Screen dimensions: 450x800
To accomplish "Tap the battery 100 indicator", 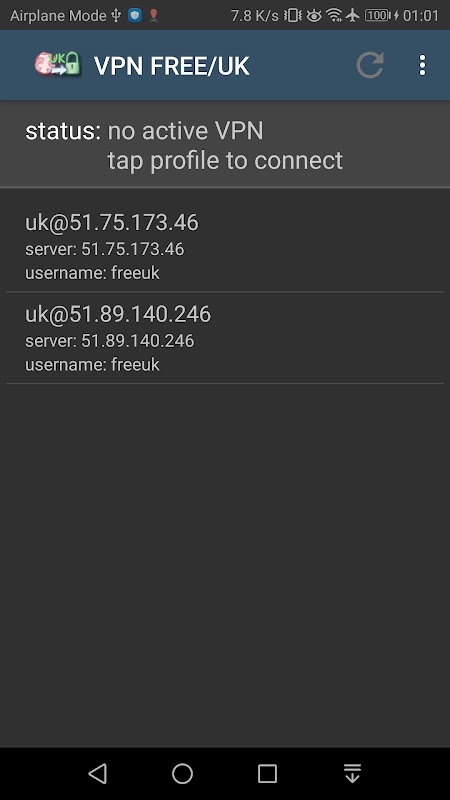I will pos(378,15).
